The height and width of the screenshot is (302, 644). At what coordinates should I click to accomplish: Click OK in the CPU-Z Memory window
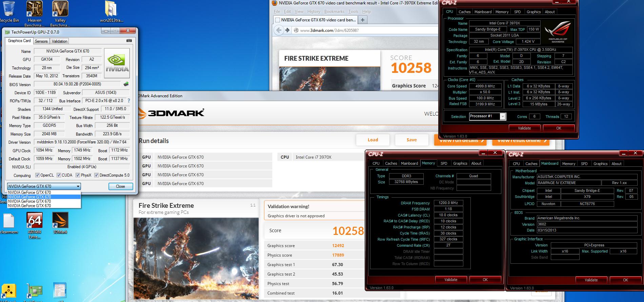(x=485, y=280)
